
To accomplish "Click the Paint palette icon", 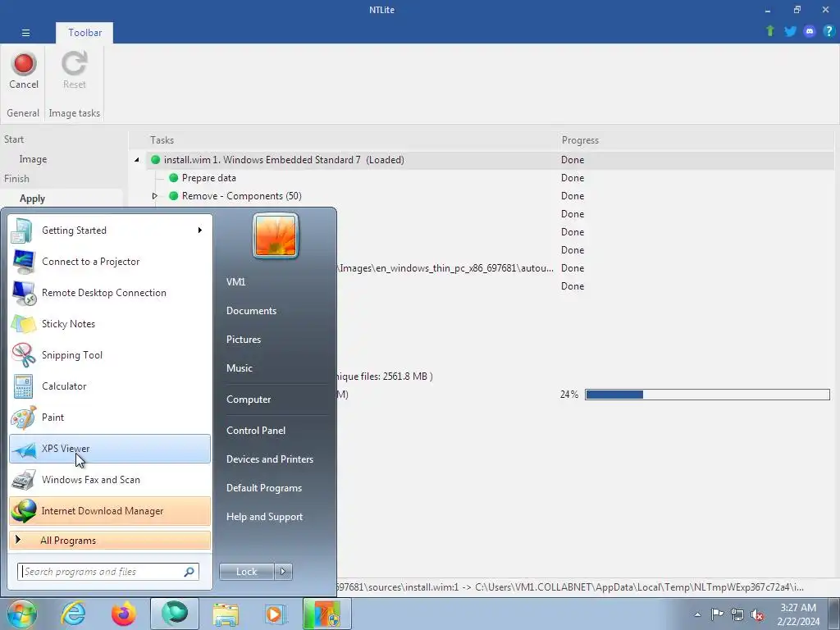I will point(24,418).
